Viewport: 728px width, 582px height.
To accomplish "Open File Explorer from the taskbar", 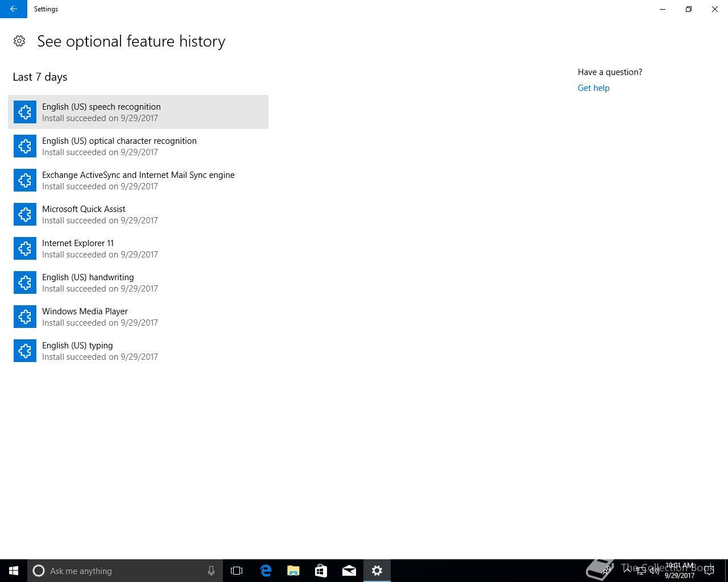I will pos(293,571).
